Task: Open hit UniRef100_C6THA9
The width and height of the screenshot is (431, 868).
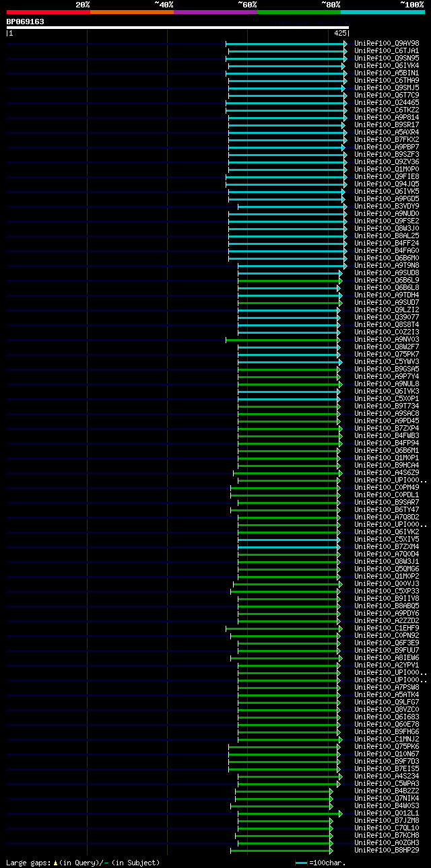Action: (x=387, y=80)
